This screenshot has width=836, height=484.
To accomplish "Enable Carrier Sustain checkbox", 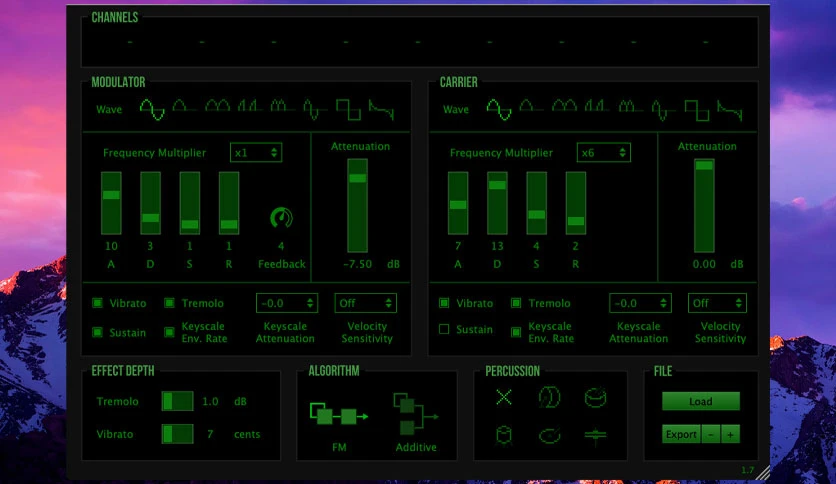I will pyautogui.click(x=444, y=329).
